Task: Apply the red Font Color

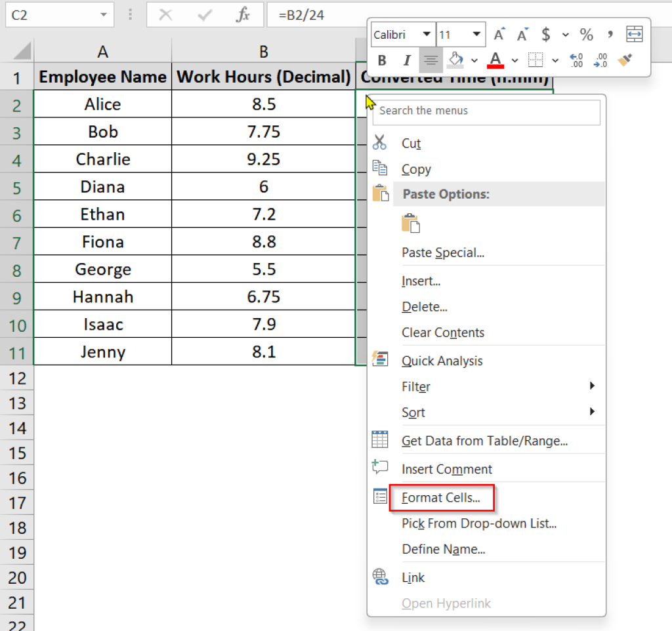Action: 495,60
